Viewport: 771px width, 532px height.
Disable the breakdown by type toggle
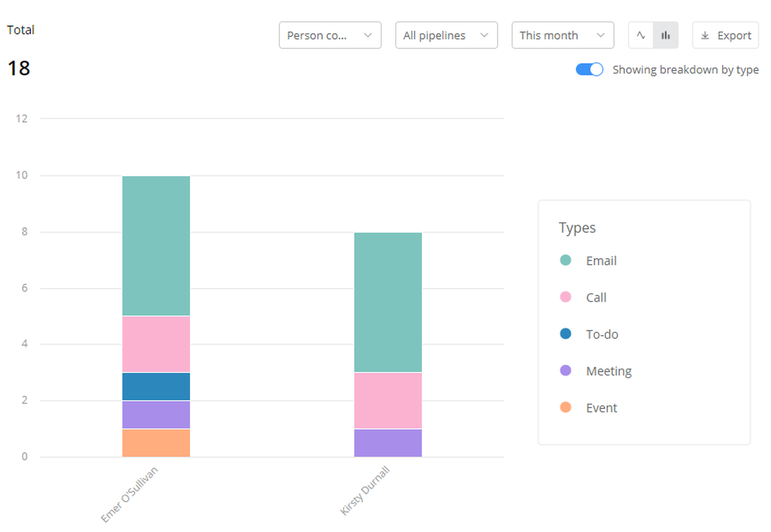tap(589, 69)
